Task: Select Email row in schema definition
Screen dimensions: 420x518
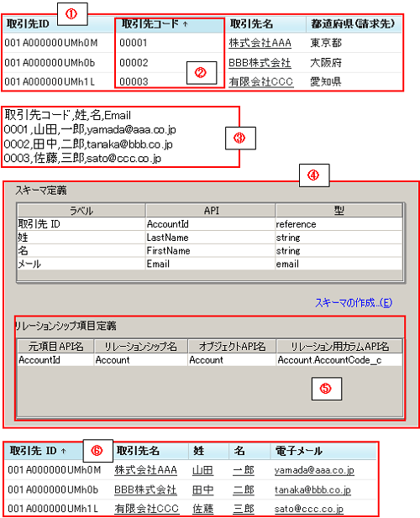Action: click(x=210, y=264)
